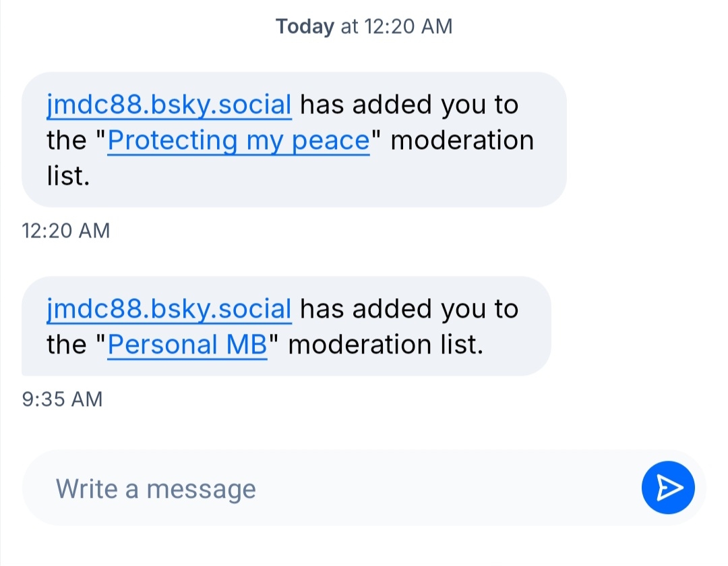This screenshot has height=566, width=728.
Task: Click the 9:35 AM timestamp below second message
Action: point(62,399)
